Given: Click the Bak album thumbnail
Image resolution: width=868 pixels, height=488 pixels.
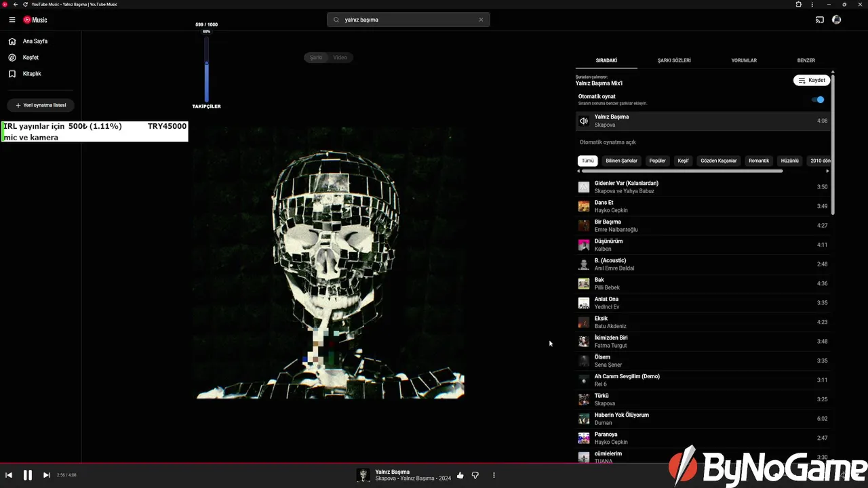Looking at the screenshot, I should click(x=584, y=283).
